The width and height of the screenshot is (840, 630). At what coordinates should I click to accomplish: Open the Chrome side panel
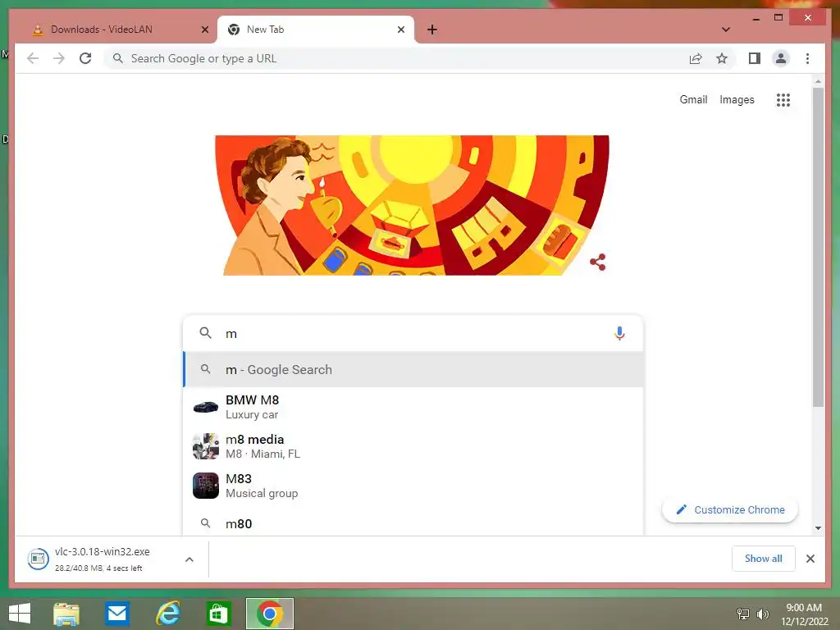pyautogui.click(x=755, y=58)
